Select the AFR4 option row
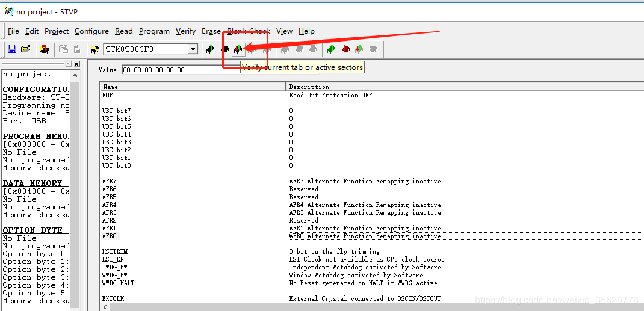The width and height of the screenshot is (644, 311). point(110,205)
